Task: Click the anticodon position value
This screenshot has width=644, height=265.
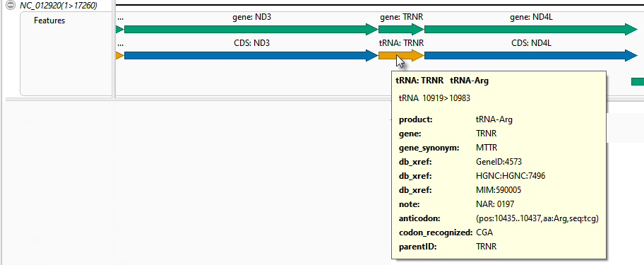Action: [x=537, y=218]
